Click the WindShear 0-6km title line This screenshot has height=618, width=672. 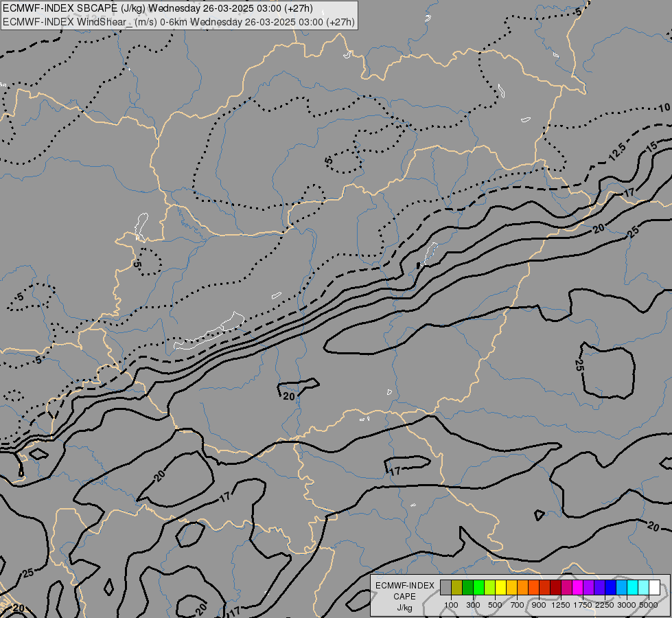coord(178,22)
